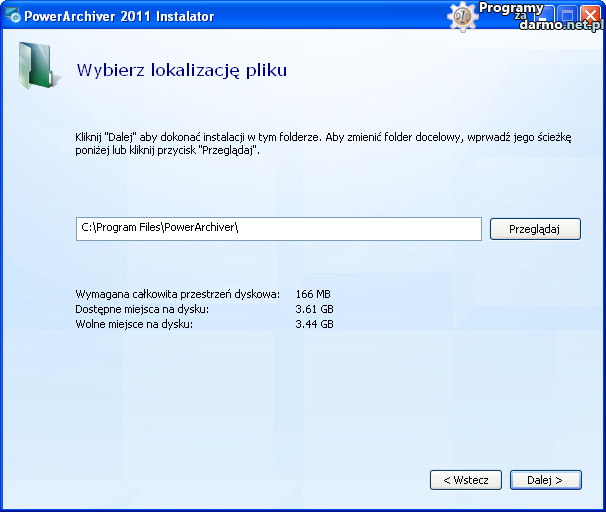Viewport: 606px width, 512px height.
Task: Click the installation path text field
Action: click(x=278, y=228)
